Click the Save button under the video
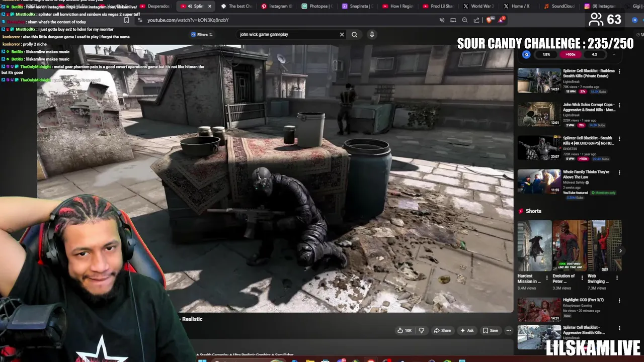 491,330
